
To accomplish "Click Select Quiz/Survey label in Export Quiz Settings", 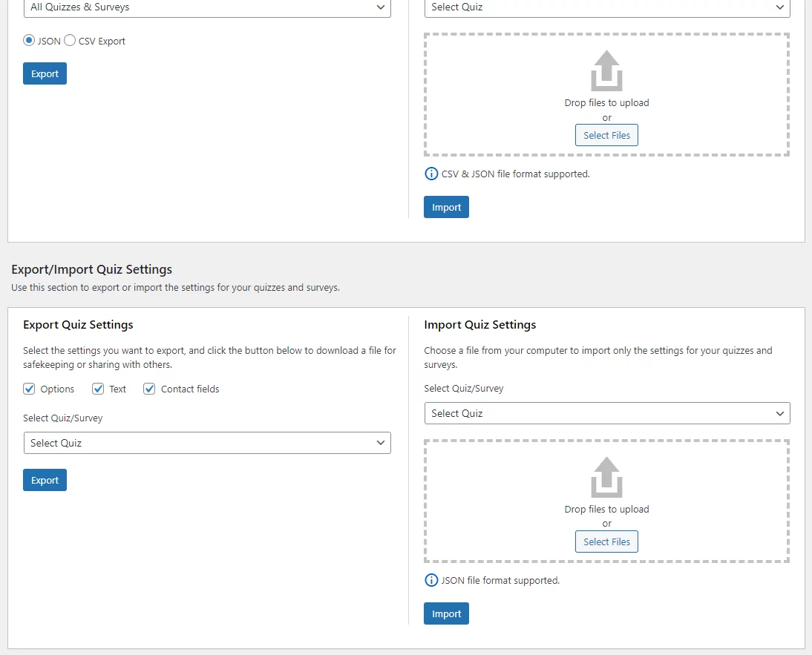I will (x=62, y=418).
